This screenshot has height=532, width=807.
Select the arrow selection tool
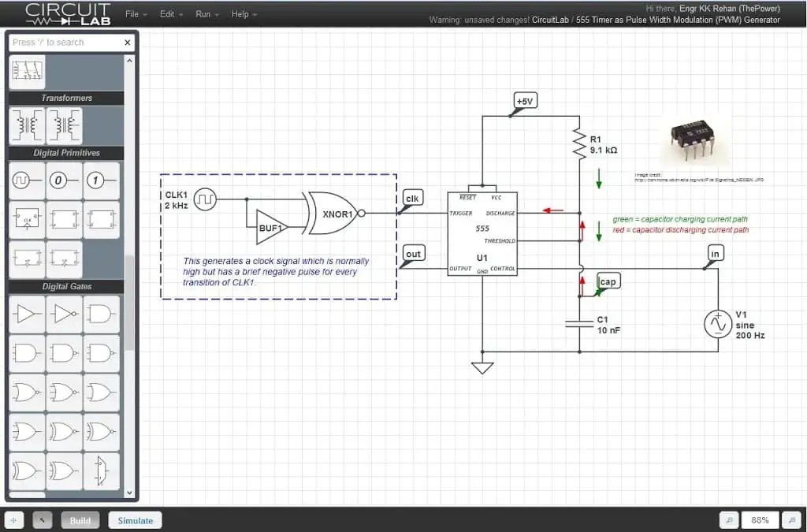point(41,519)
